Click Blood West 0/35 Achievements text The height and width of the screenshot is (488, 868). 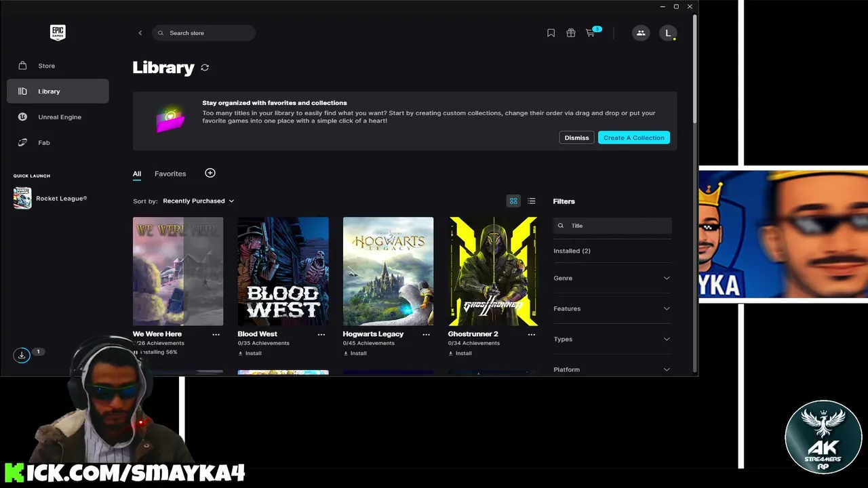[263, 343]
